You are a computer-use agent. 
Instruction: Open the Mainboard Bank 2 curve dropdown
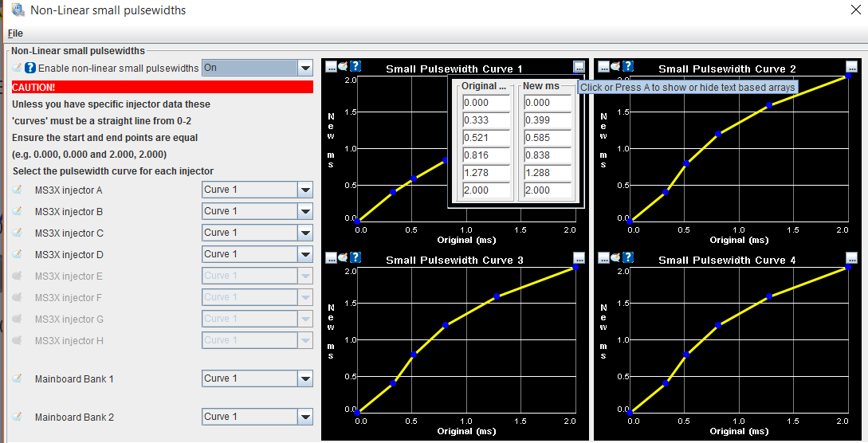(x=304, y=417)
